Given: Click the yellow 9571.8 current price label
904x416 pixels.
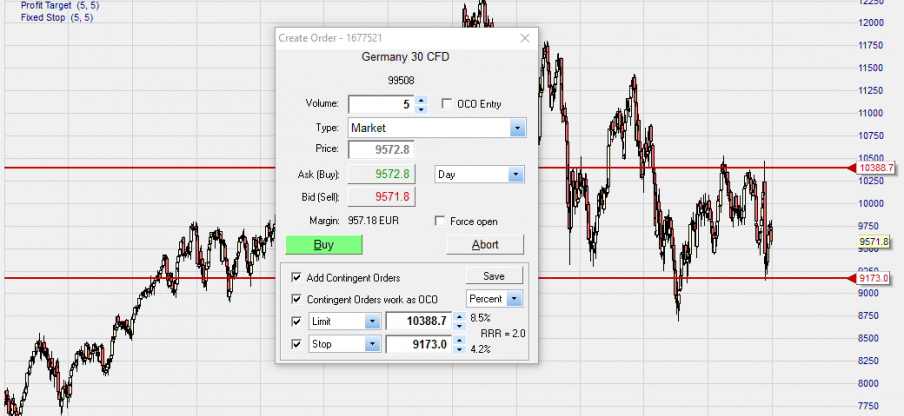Looking at the screenshot, I should [x=874, y=242].
